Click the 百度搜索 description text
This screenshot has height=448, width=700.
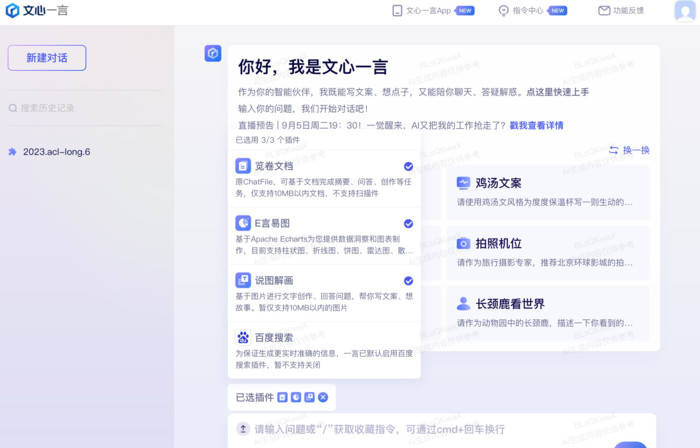pos(324,359)
